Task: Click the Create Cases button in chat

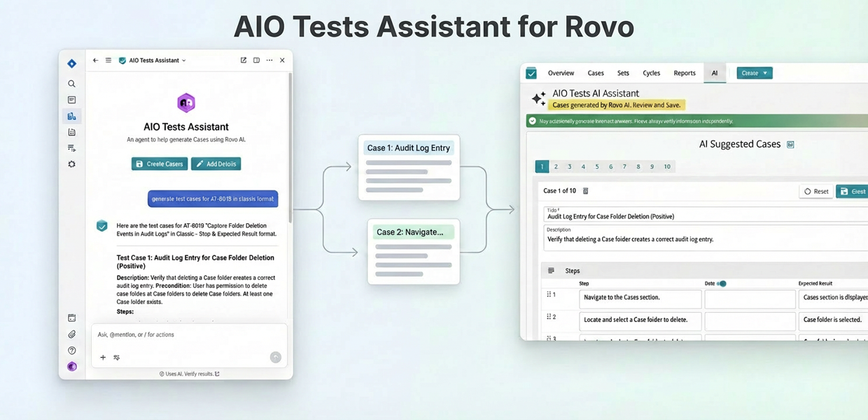Action: [160, 164]
